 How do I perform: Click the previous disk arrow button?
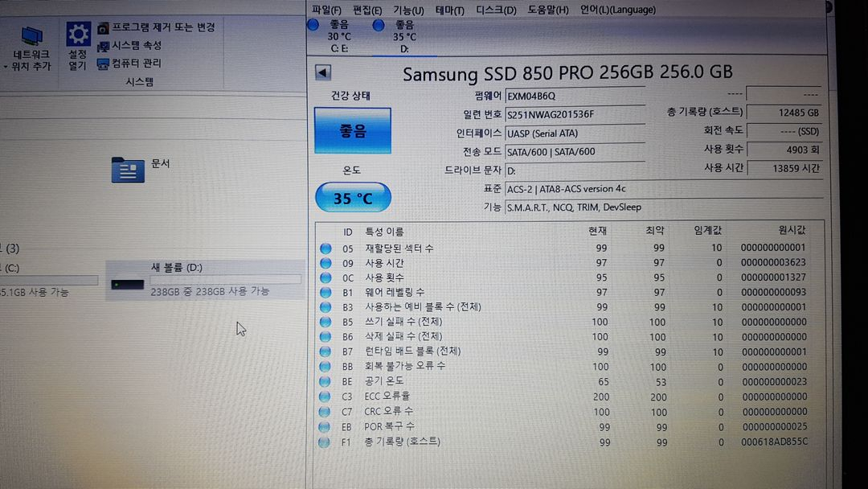(323, 72)
